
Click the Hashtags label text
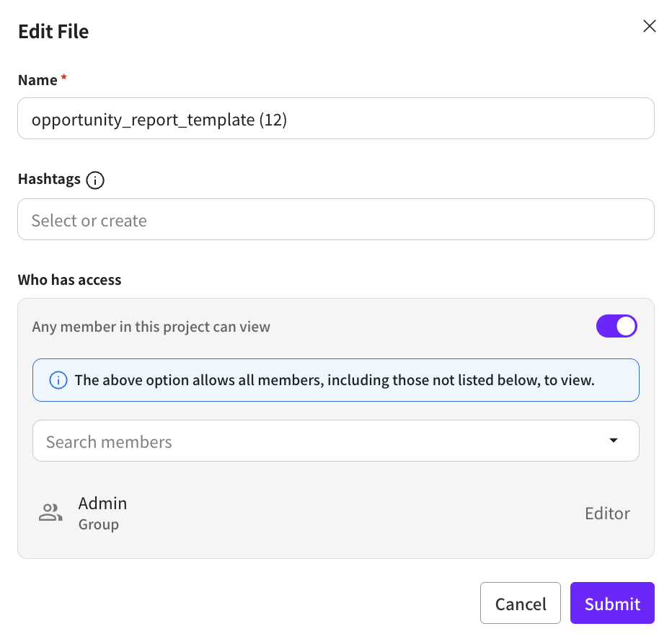49,179
